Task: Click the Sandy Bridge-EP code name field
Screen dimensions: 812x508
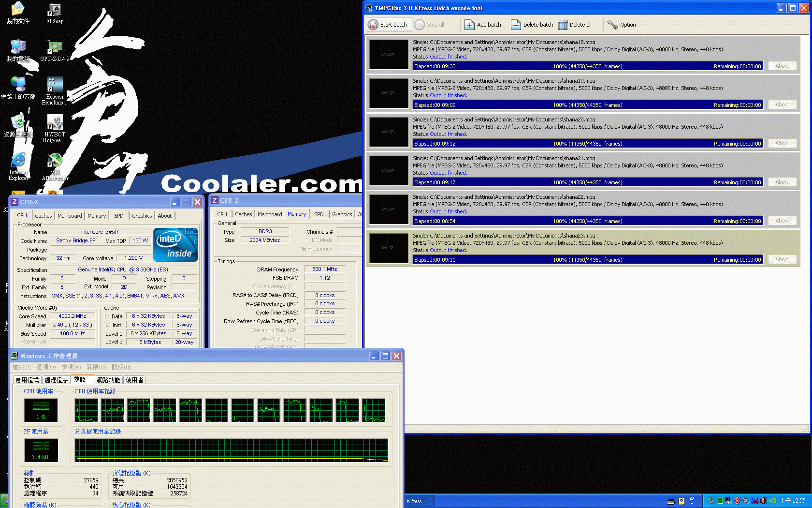Action: [76, 240]
